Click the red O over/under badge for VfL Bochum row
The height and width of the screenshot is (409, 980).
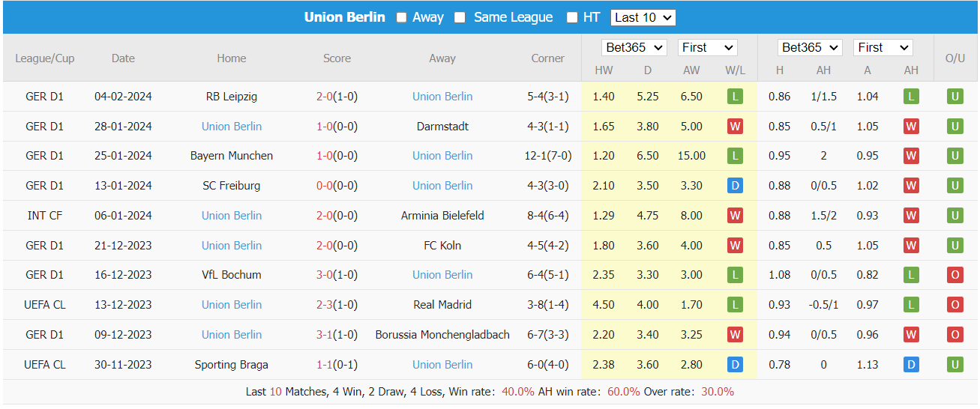955,275
